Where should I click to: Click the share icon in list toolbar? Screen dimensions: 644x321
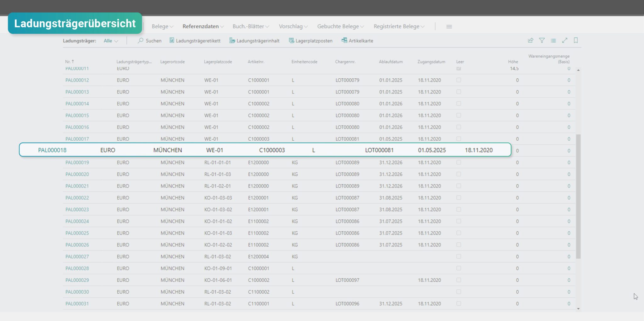point(530,40)
